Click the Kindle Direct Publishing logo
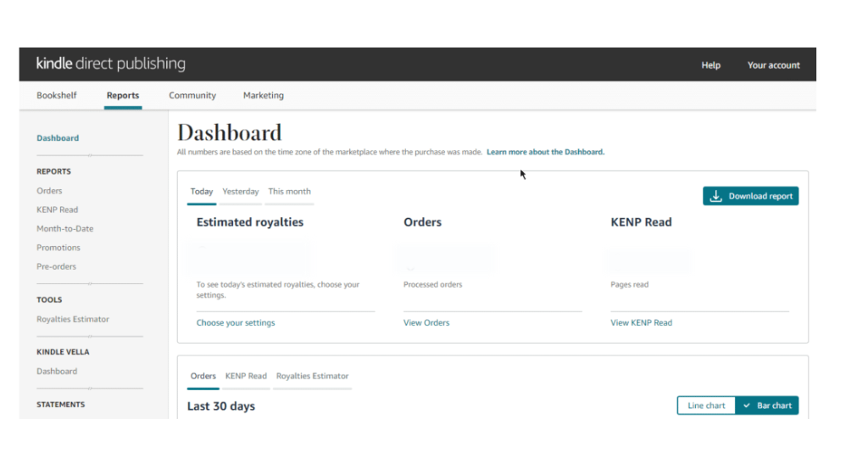 111,64
